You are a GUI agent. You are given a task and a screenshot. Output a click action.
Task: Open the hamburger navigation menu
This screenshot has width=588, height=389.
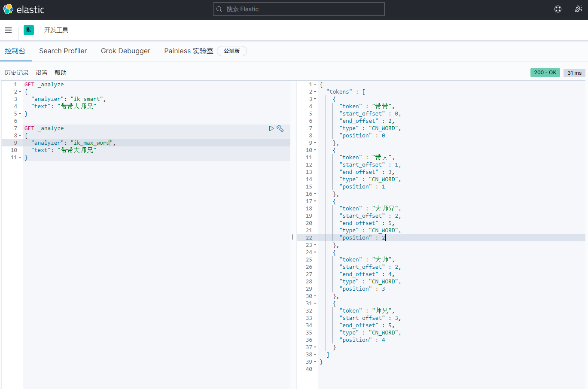point(8,30)
